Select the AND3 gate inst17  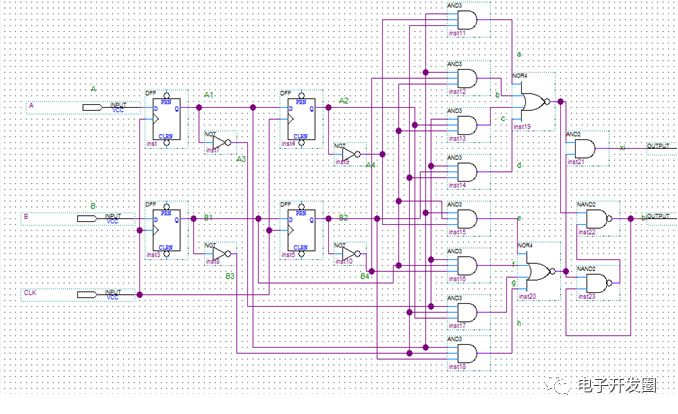click(x=467, y=312)
